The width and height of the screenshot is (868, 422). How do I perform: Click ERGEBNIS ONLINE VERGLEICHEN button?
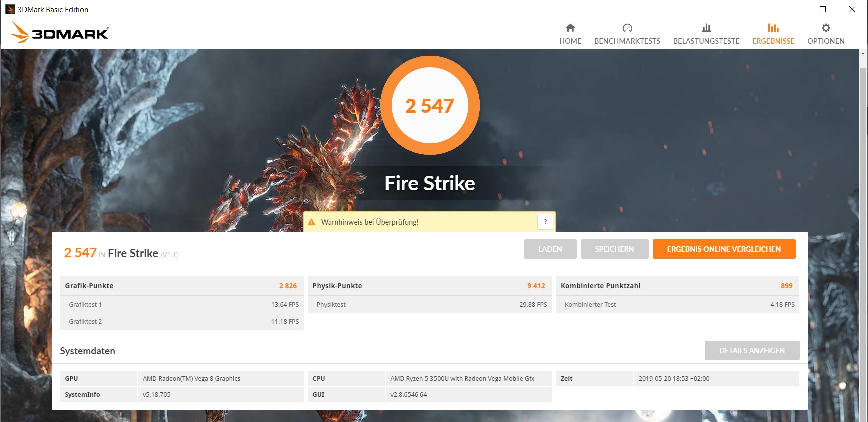(724, 249)
